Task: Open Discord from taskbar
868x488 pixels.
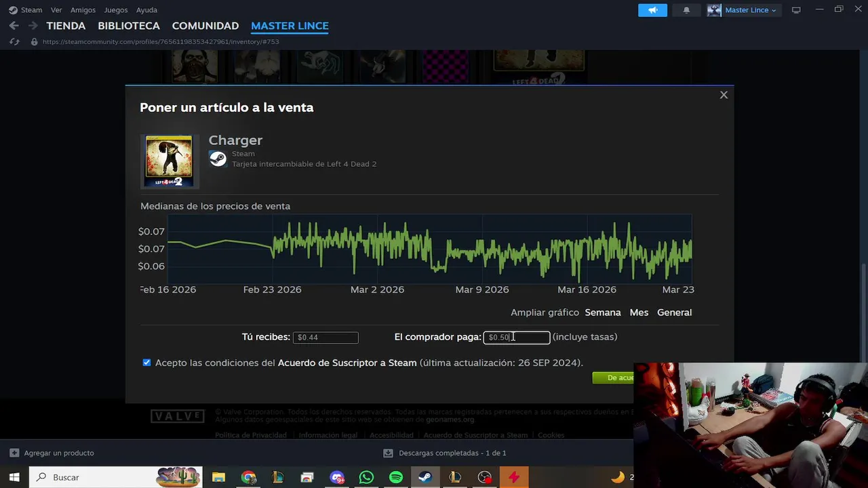Action: click(337, 477)
